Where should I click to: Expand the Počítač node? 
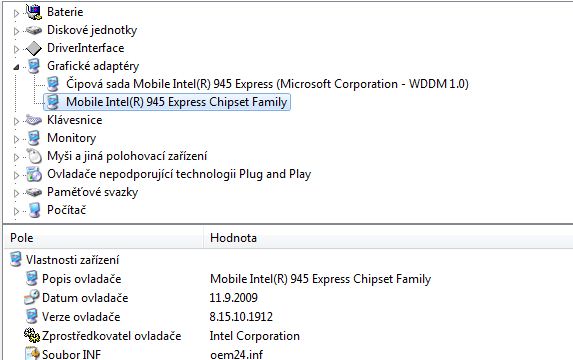[x=16, y=211]
